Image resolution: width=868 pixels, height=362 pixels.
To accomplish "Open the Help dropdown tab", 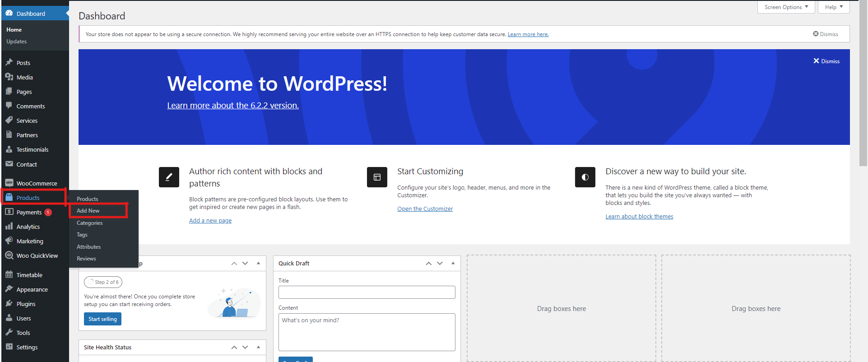I will [834, 7].
